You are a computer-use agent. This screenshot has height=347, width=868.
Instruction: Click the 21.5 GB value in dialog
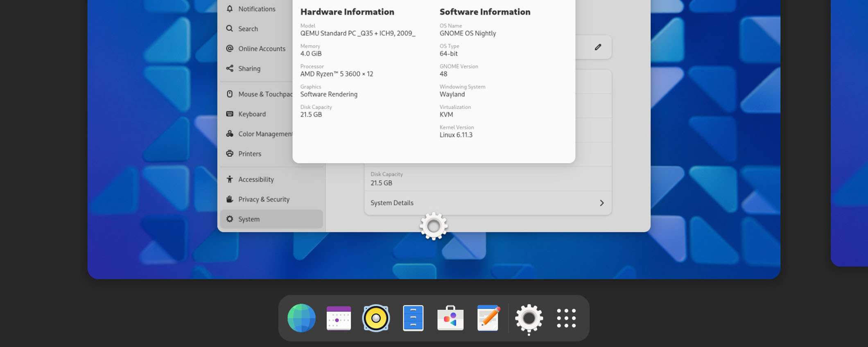point(311,115)
